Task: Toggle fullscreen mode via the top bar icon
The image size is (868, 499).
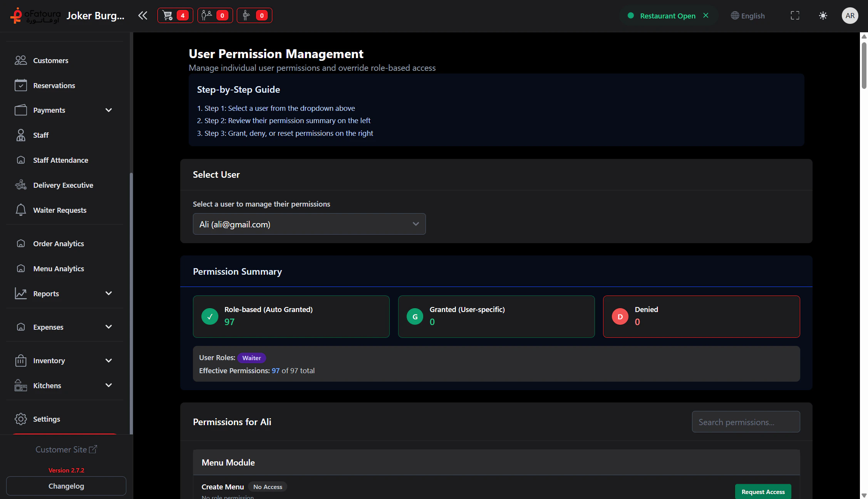Action: click(795, 15)
